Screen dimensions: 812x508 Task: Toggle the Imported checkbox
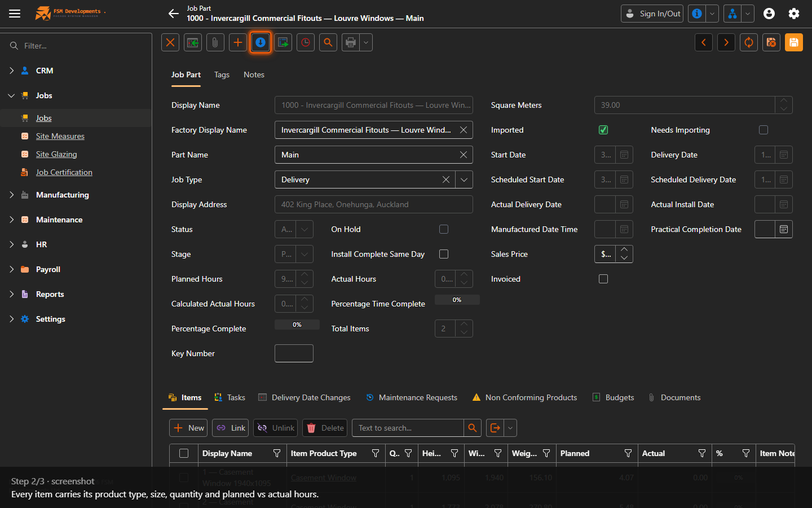pos(603,130)
